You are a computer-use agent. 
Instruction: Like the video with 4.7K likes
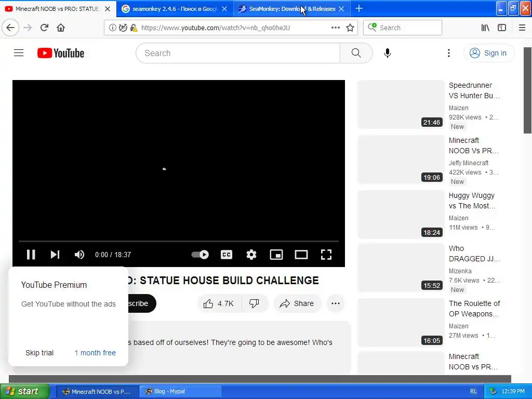tap(219, 303)
